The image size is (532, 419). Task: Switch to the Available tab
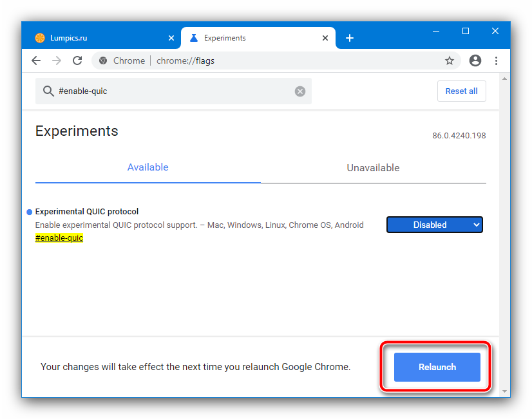[147, 167]
